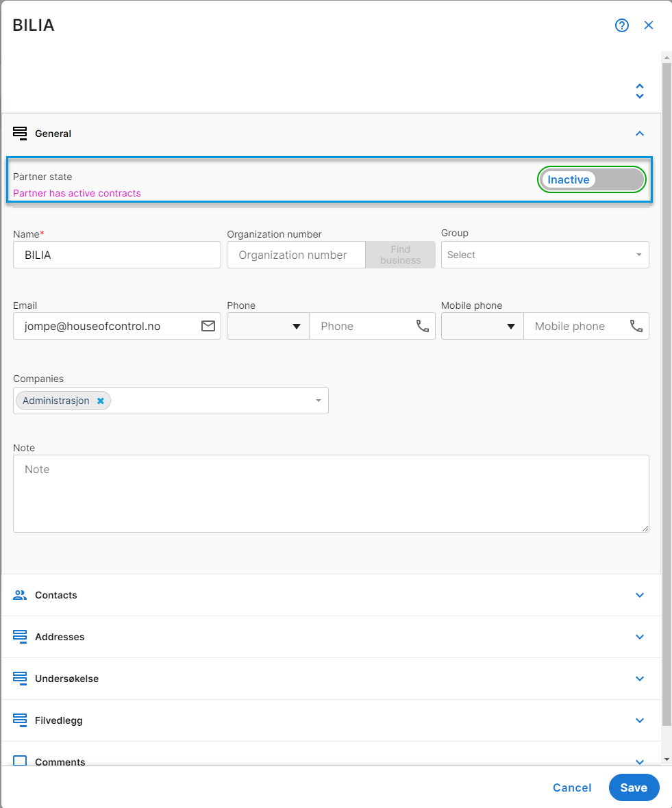Screen dimensions: 672x808
Task: Open the Companies dropdown arrow
Action: tap(319, 401)
